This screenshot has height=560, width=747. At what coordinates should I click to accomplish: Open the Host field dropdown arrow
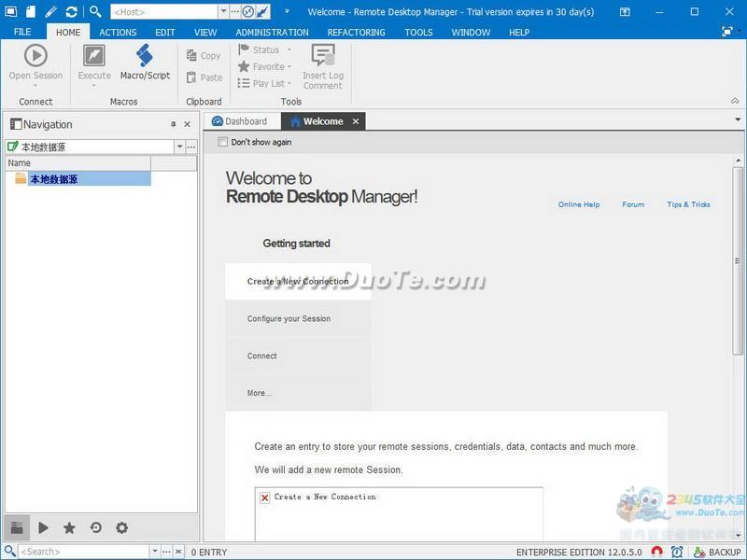click(223, 11)
